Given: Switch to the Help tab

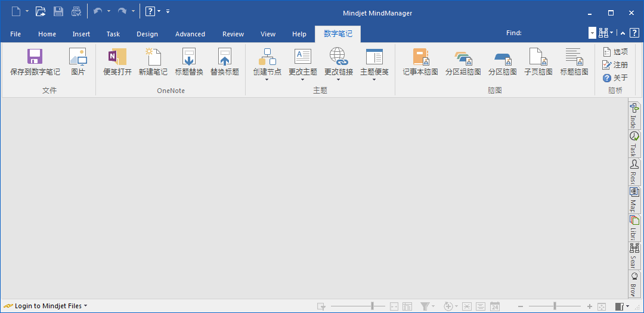Looking at the screenshot, I should click(299, 34).
